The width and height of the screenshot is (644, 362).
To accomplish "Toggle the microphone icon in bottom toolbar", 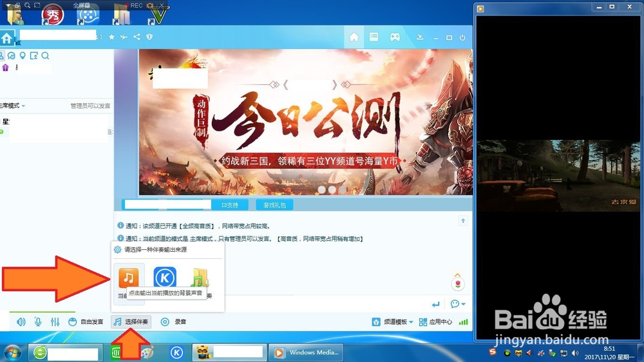I will pos(38,321).
